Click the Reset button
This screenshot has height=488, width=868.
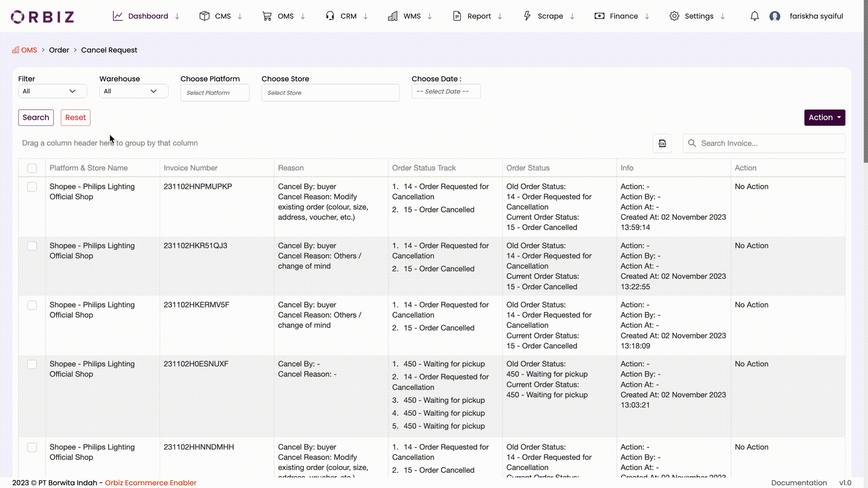coord(75,117)
